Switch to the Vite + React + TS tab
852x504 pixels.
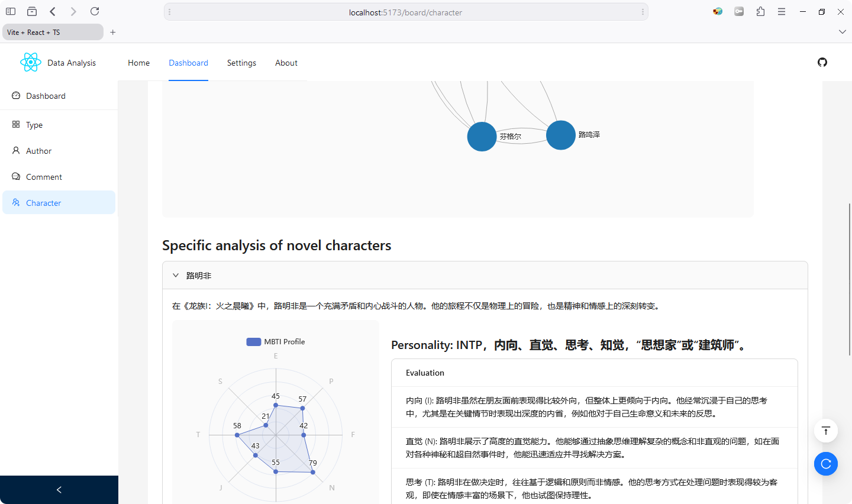point(53,32)
